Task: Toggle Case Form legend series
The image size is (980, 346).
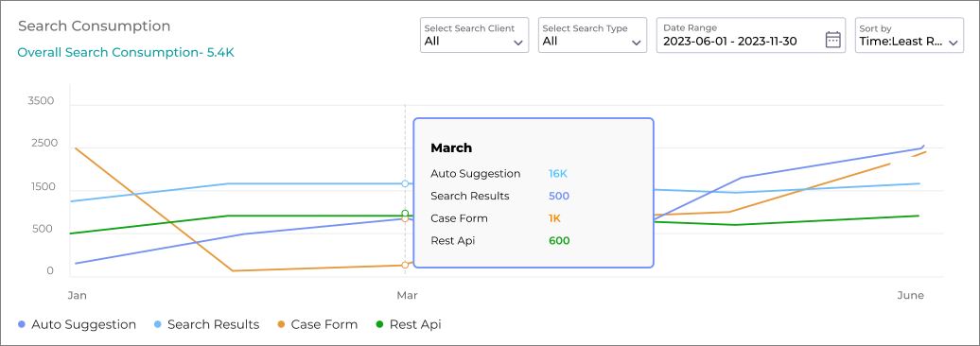Action: click(317, 325)
